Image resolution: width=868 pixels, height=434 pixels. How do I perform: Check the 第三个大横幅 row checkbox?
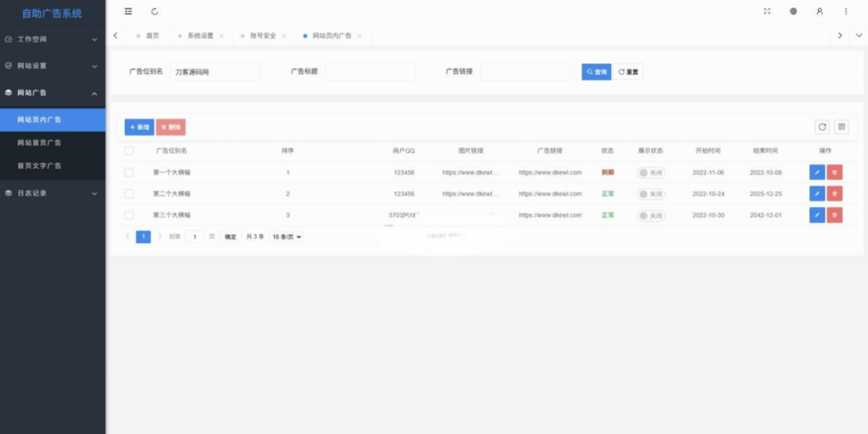[129, 214]
